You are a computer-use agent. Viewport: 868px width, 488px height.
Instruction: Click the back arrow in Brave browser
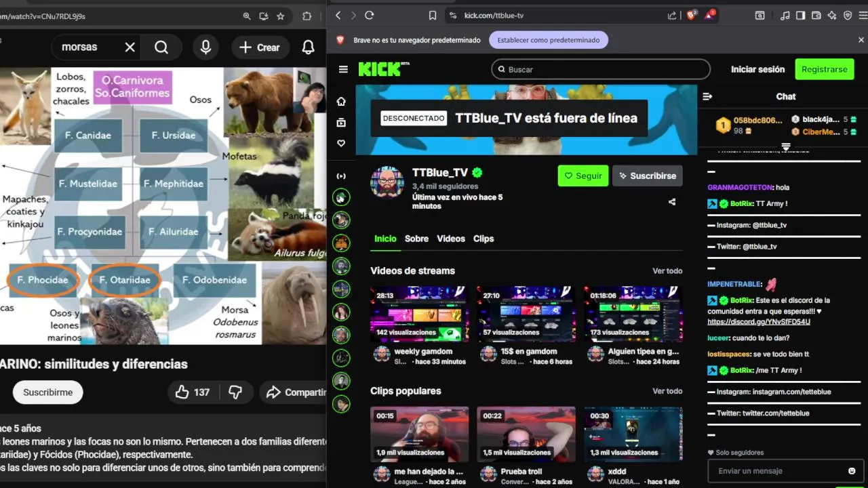(337, 15)
